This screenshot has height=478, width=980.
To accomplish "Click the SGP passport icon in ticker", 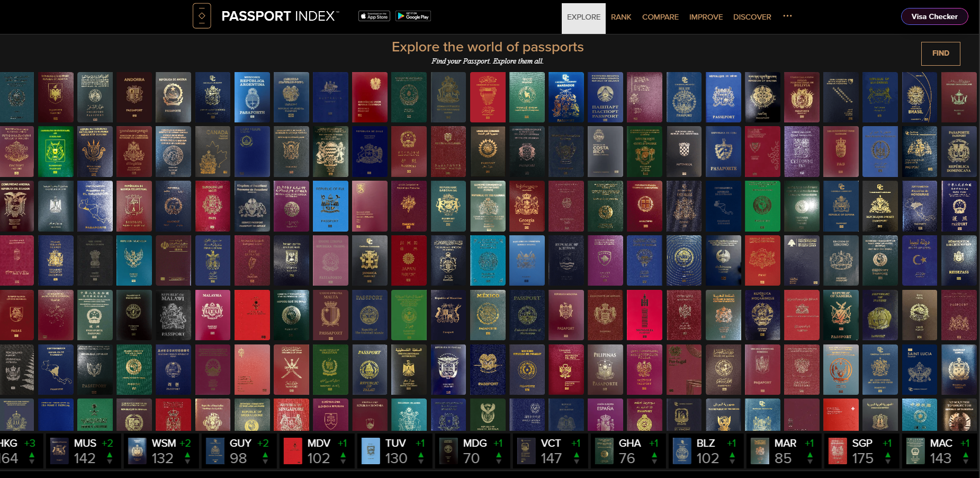I will (x=837, y=451).
